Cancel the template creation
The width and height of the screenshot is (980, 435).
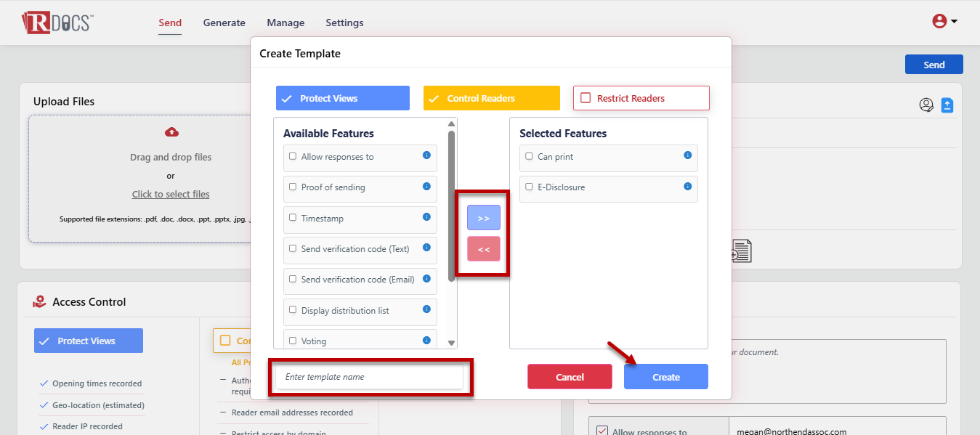pos(570,377)
